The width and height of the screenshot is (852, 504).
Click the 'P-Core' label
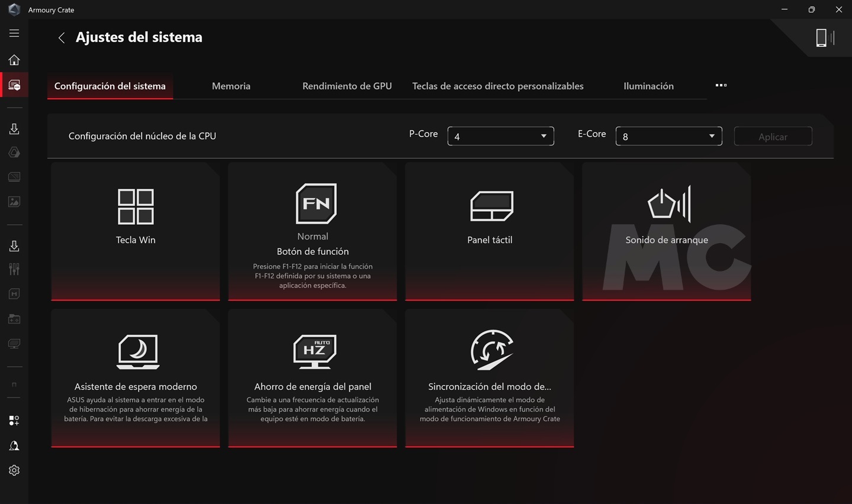(423, 134)
